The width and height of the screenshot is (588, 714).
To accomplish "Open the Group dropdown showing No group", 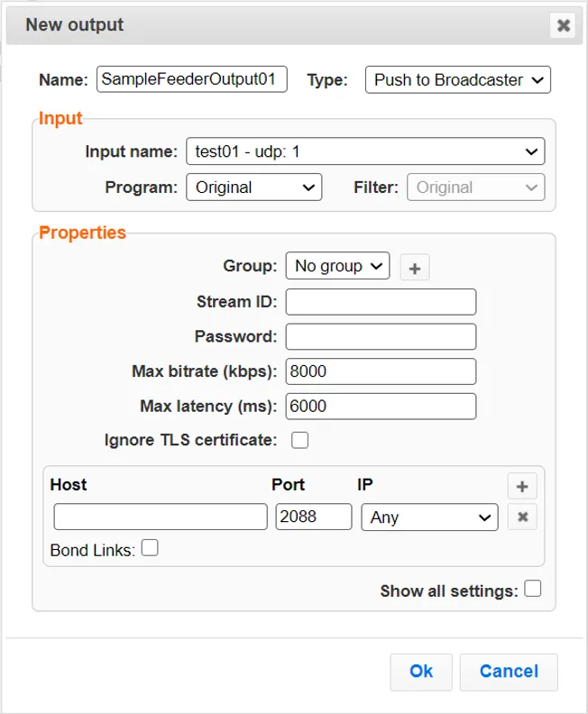I will 337,266.
